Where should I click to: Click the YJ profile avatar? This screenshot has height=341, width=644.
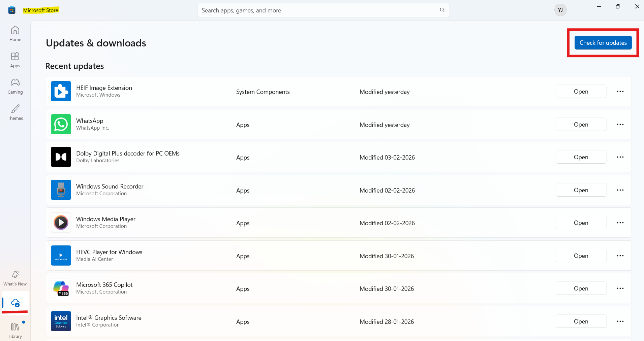pos(560,10)
